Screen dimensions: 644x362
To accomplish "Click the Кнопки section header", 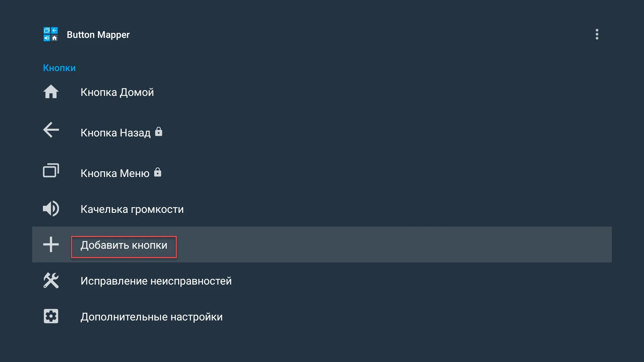I will click(59, 68).
